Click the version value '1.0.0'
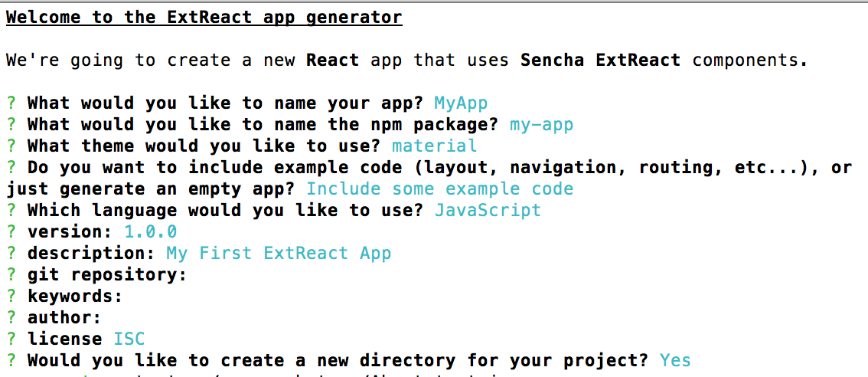 click(x=151, y=231)
